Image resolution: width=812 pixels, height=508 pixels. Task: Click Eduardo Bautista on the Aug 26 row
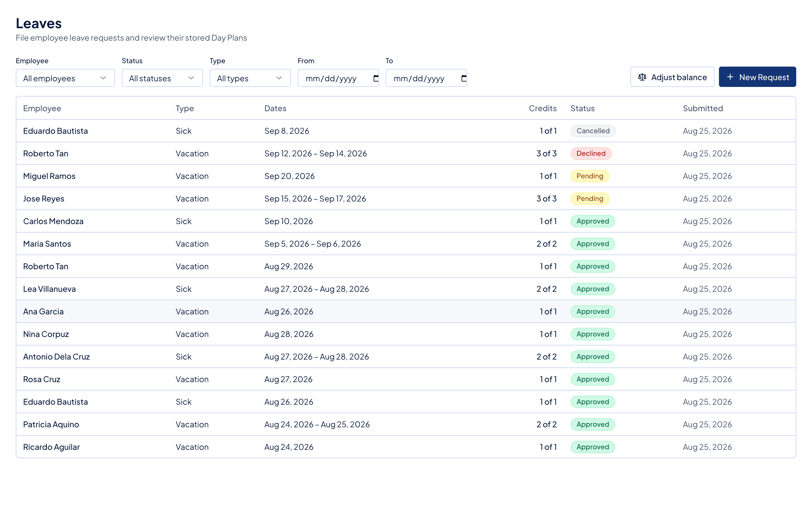click(x=55, y=402)
